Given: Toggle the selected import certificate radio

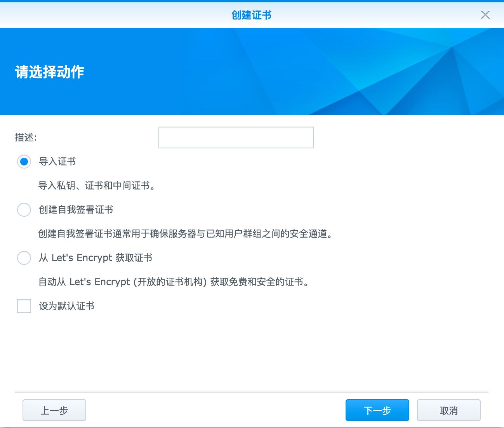Looking at the screenshot, I should (24, 162).
